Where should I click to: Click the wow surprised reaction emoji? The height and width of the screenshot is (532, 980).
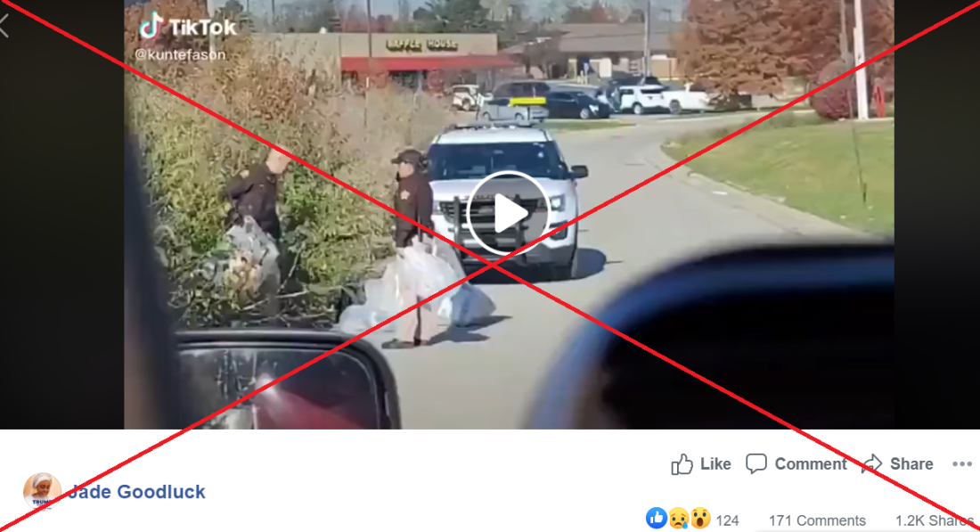700,519
